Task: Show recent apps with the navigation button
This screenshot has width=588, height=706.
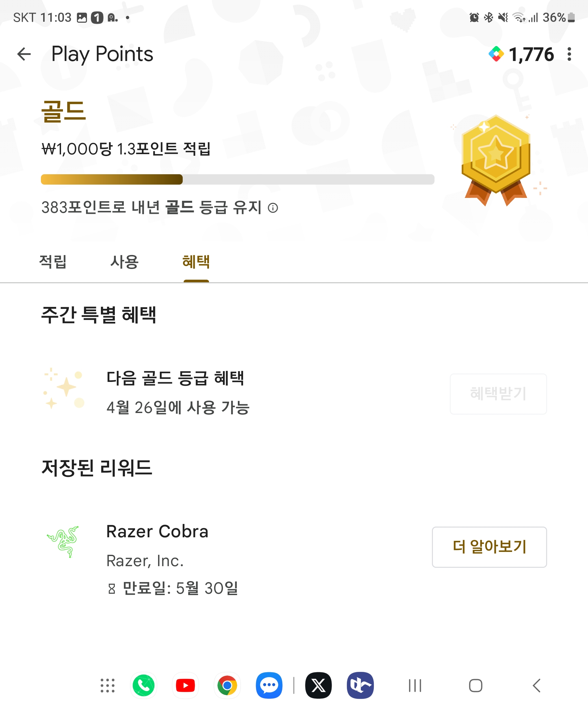Action: 415,686
